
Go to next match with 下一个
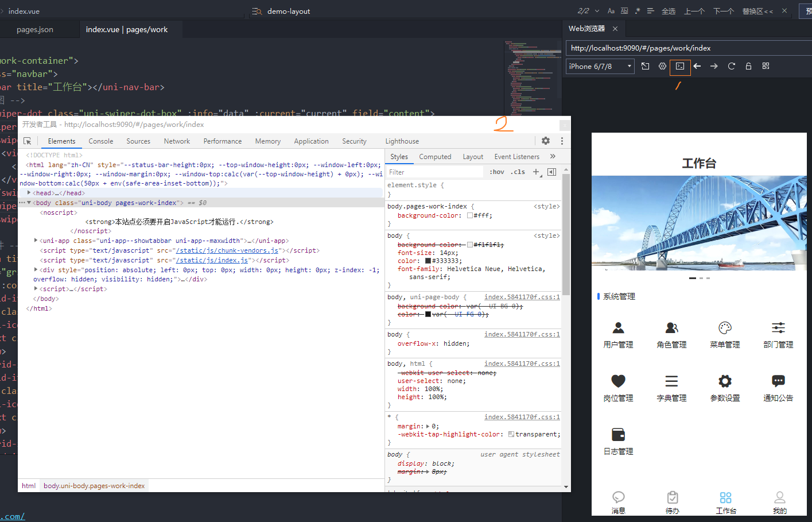point(724,11)
